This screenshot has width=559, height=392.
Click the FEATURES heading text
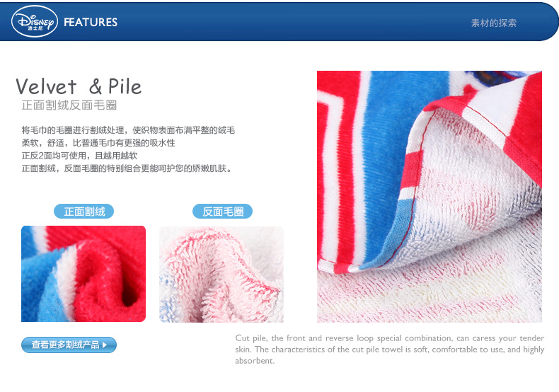91,22
